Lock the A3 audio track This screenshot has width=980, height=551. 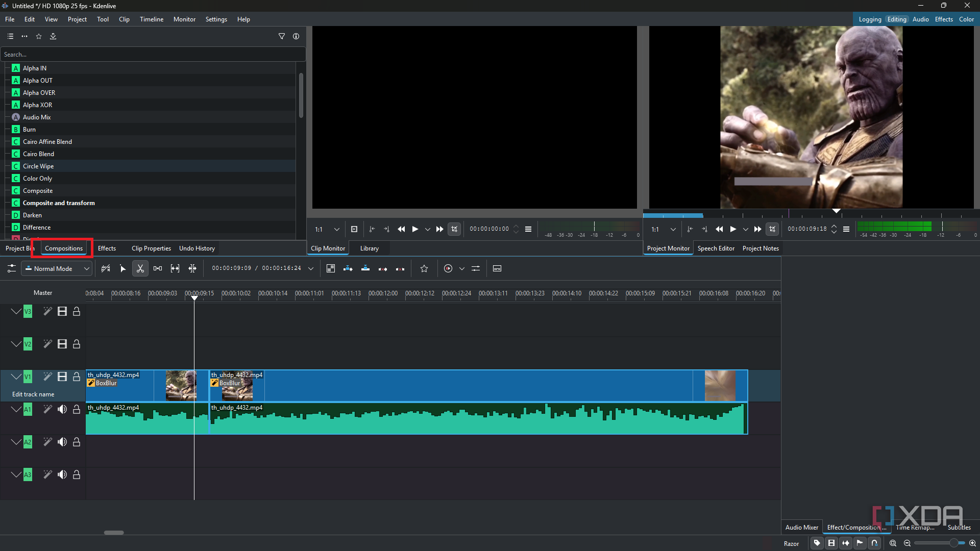click(77, 474)
